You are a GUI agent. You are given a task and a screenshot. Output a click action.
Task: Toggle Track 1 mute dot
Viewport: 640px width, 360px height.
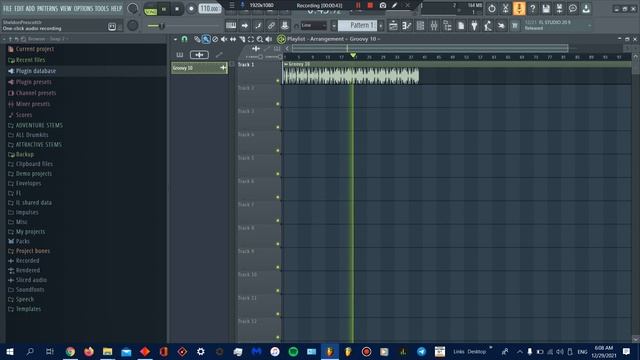point(278,80)
